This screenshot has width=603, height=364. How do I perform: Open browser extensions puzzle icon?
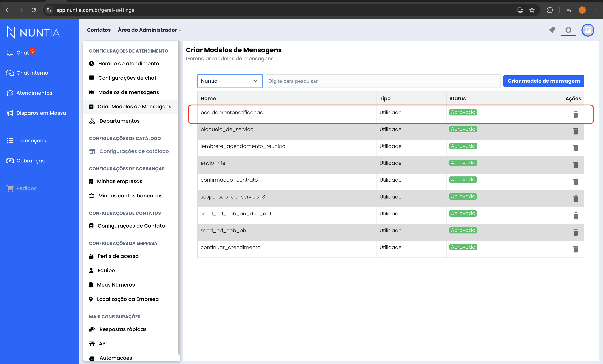(550, 10)
